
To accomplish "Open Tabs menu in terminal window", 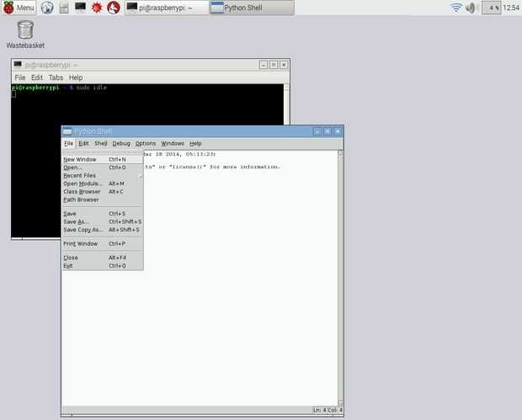I will (x=56, y=77).
